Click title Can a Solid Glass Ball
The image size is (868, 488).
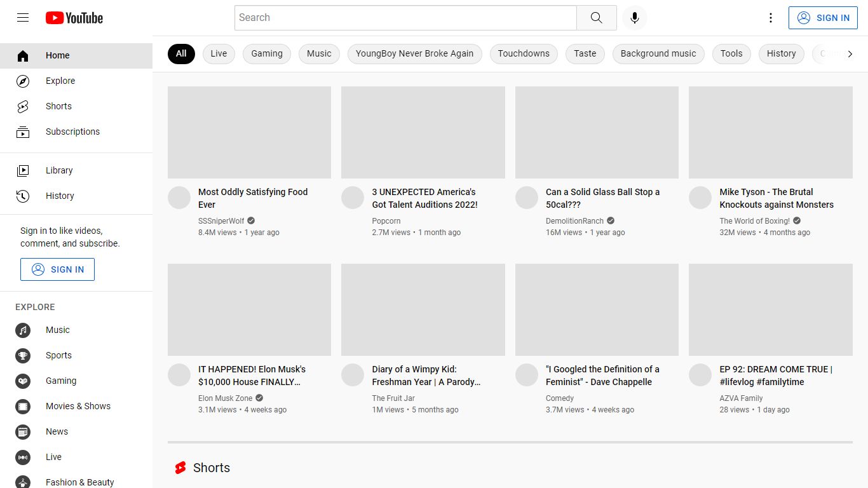click(602, 198)
